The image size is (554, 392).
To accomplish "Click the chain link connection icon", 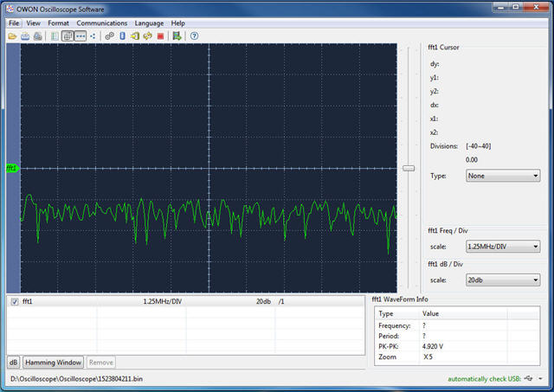I will [110, 36].
